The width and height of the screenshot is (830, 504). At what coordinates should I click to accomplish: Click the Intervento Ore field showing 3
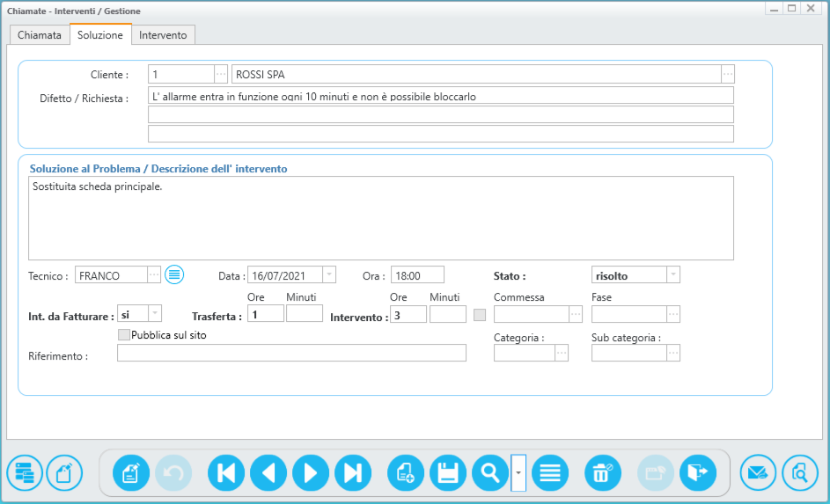[408, 314]
